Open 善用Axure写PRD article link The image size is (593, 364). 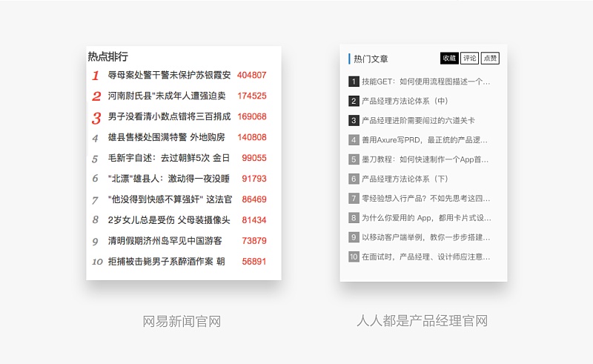[425, 139]
